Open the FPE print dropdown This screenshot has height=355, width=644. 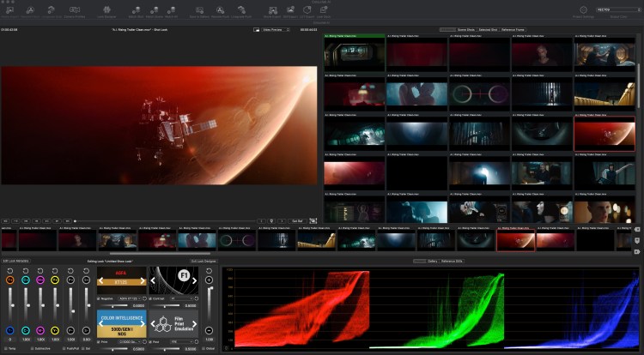(x=181, y=342)
